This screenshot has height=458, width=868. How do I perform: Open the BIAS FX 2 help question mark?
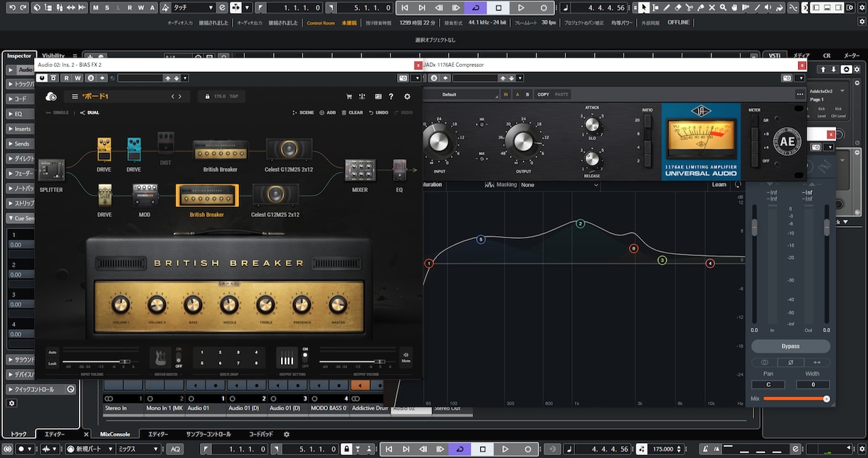[x=391, y=97]
